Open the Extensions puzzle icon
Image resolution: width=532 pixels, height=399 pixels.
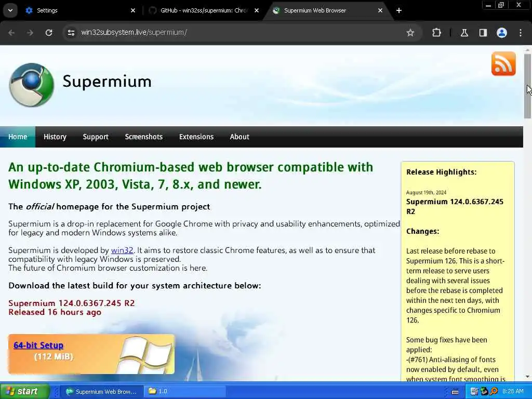point(436,33)
